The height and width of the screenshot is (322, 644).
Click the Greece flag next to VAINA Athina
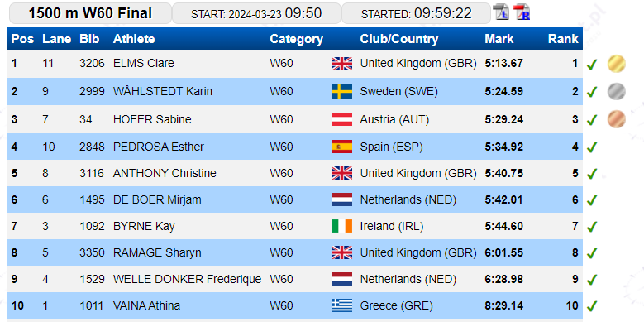pyautogui.click(x=341, y=305)
